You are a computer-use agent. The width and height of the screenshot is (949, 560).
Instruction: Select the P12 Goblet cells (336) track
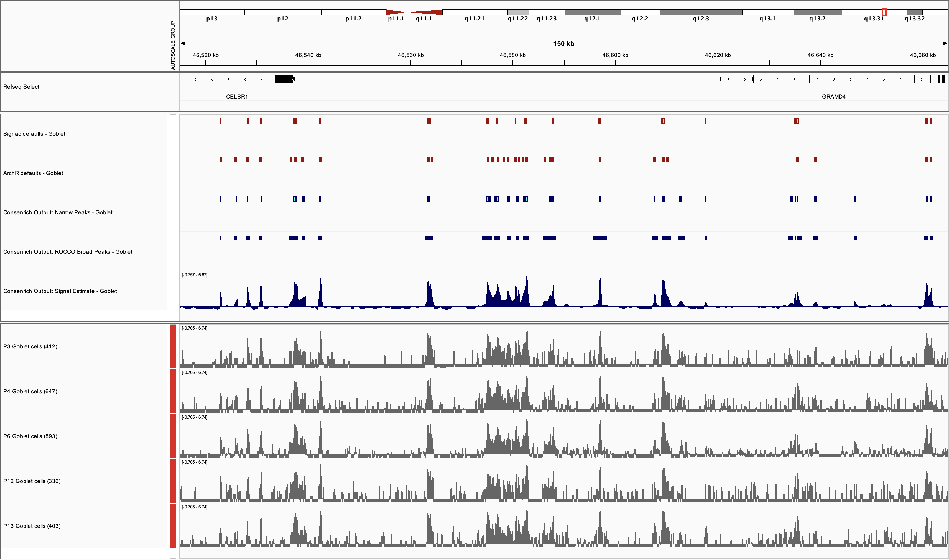point(32,481)
